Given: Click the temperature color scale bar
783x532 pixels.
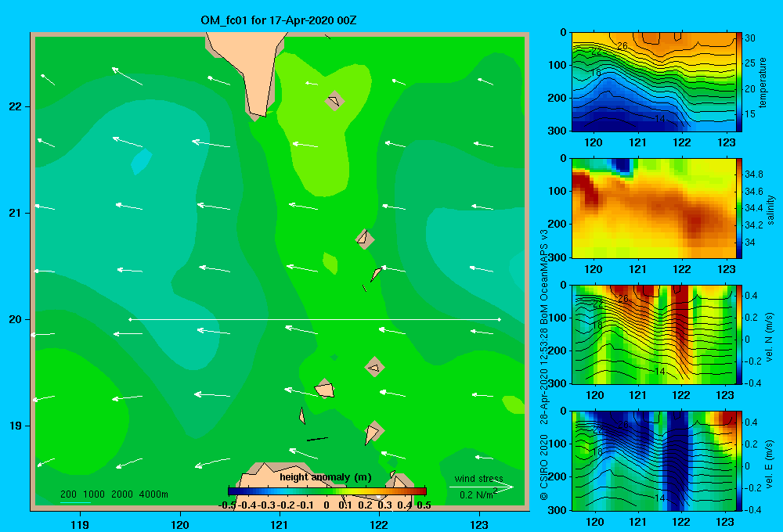Looking at the screenshot, I should click(739, 82).
